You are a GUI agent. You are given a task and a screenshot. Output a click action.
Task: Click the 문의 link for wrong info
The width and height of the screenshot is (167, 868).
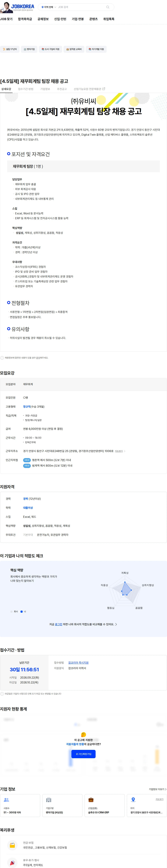(38, 358)
